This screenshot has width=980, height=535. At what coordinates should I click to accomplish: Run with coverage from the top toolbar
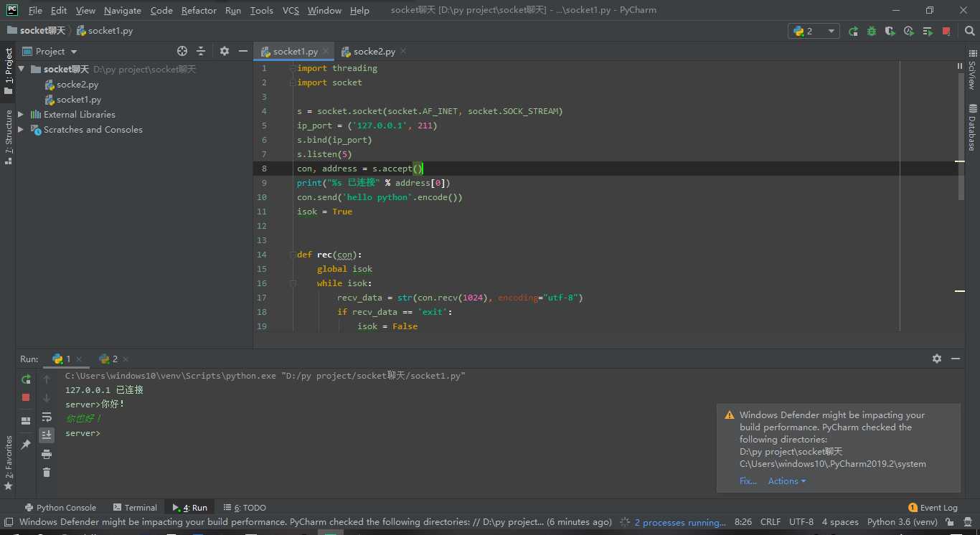890,31
